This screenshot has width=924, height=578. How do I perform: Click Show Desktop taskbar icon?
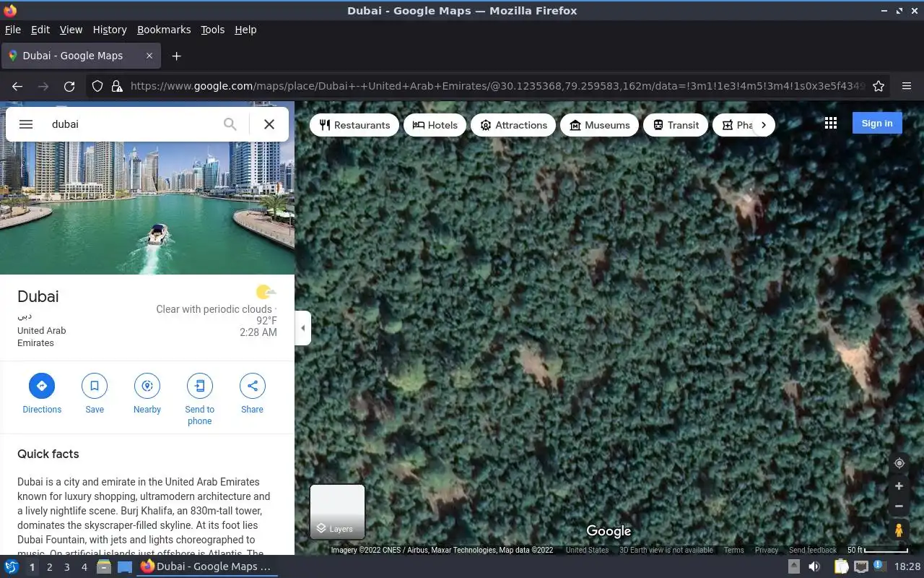124,566
